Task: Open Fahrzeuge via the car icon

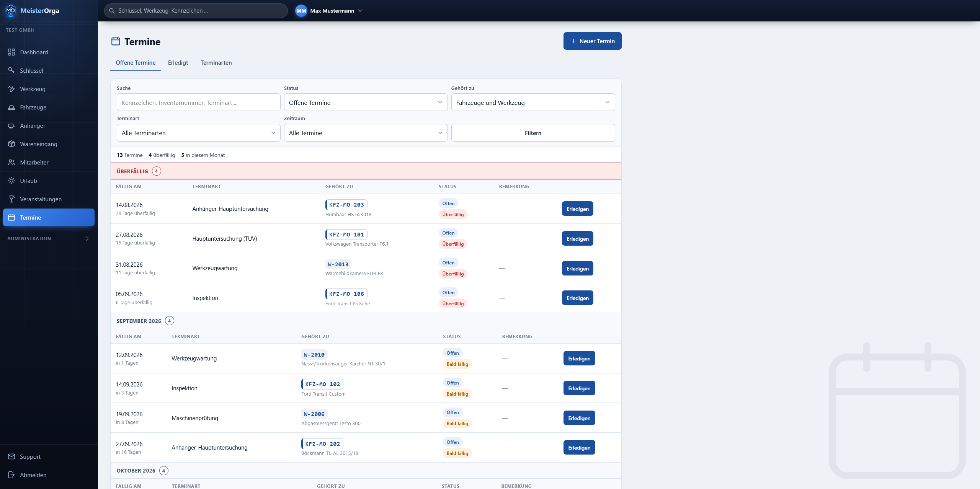Action: click(x=11, y=107)
